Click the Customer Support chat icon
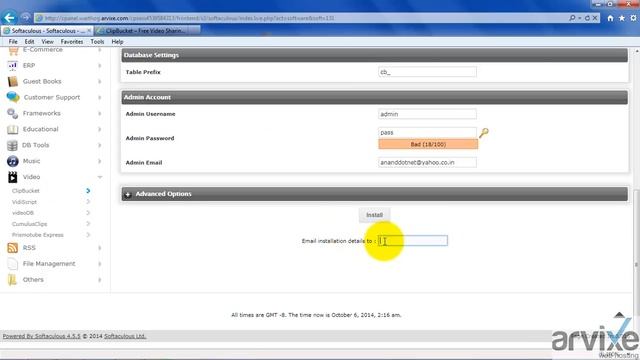This screenshot has width=640, height=360. [13, 97]
